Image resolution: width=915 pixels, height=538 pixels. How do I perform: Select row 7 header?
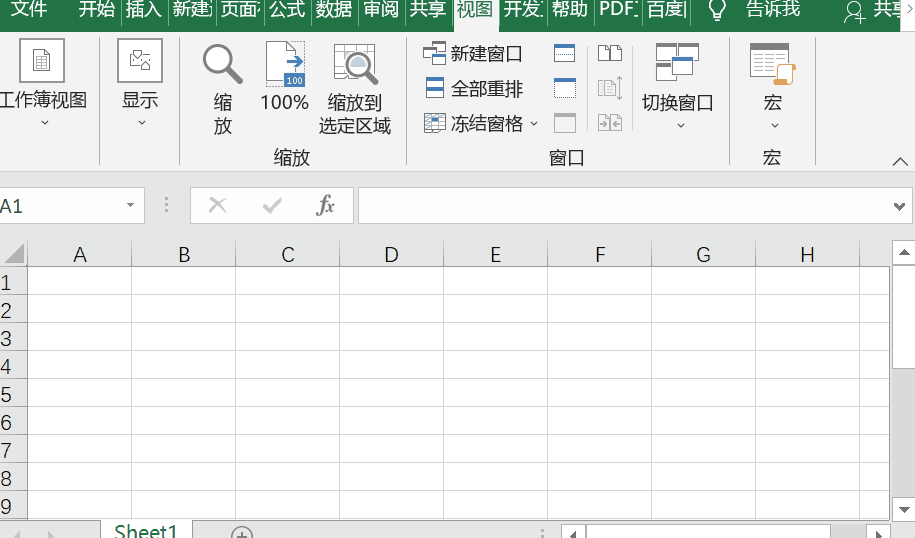[13, 450]
